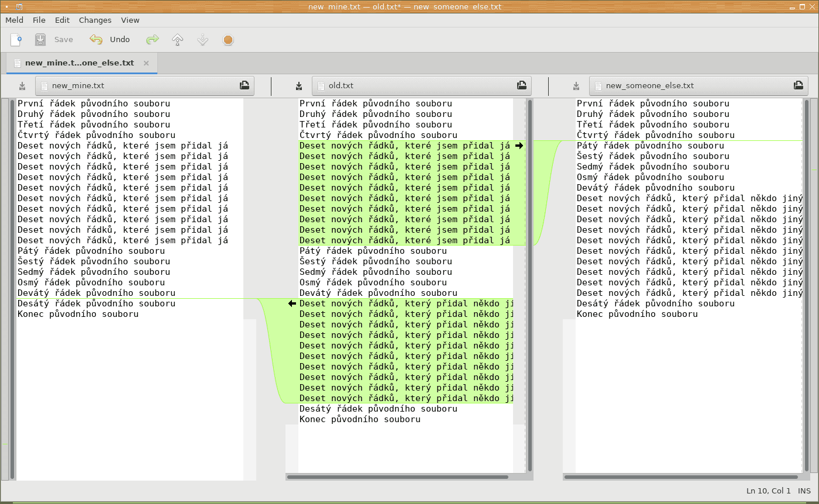Close the comparison tab
The height and width of the screenshot is (504, 819).
pyautogui.click(x=146, y=63)
